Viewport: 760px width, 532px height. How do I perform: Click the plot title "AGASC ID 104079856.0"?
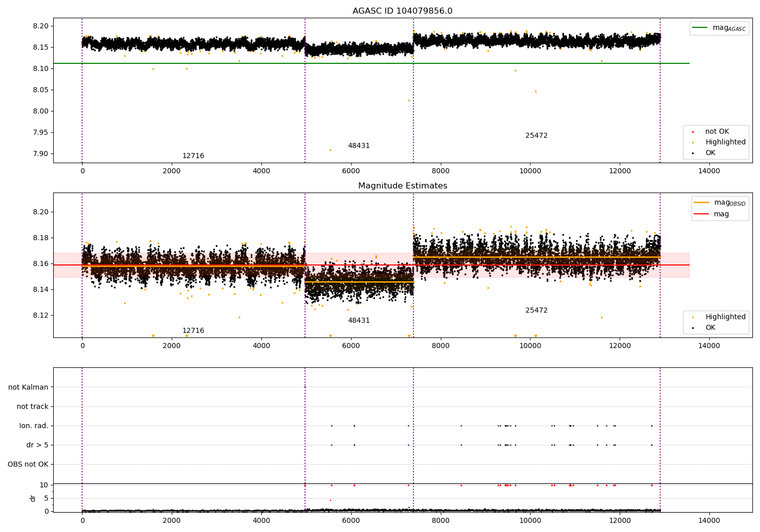[402, 11]
